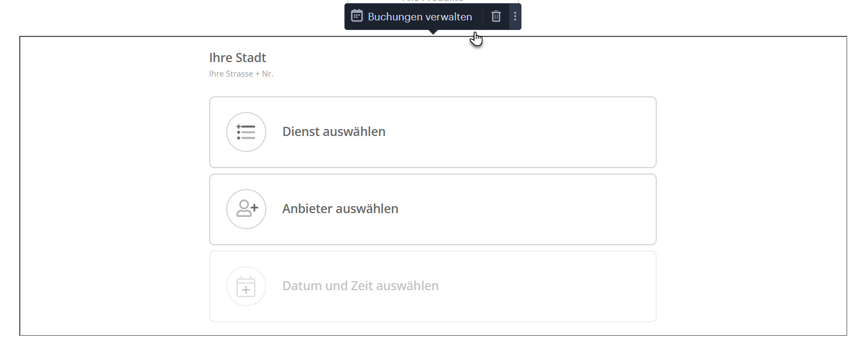This screenshot has height=355, width=868.
Task: Click the calendar icon in the floating toolbar
Action: [357, 16]
